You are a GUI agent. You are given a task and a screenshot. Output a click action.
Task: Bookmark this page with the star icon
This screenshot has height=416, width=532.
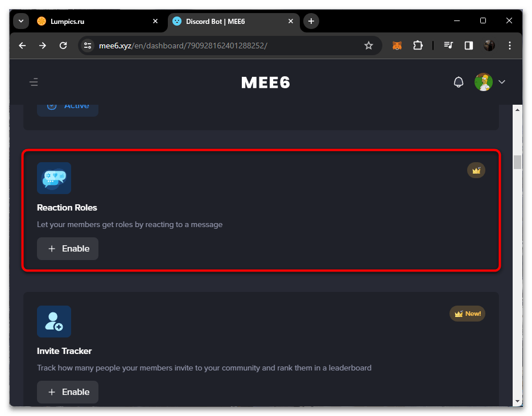(368, 46)
